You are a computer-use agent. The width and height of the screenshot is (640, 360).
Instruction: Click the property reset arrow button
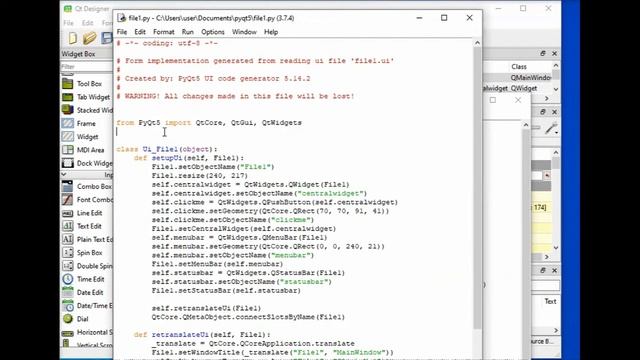coord(547,176)
